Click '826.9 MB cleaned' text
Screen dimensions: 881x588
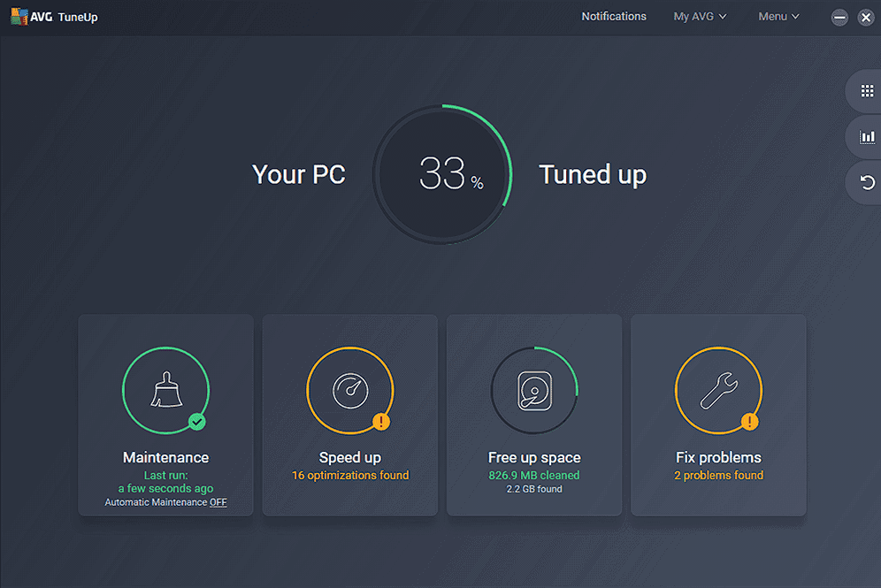click(534, 475)
